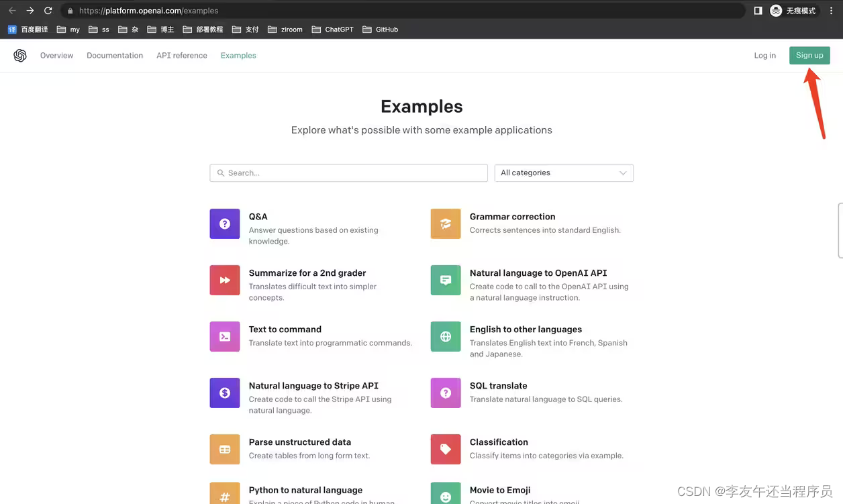Open the 部署教程 bookmarks folder
Viewport: 843px width, 504px height.
coord(203,30)
